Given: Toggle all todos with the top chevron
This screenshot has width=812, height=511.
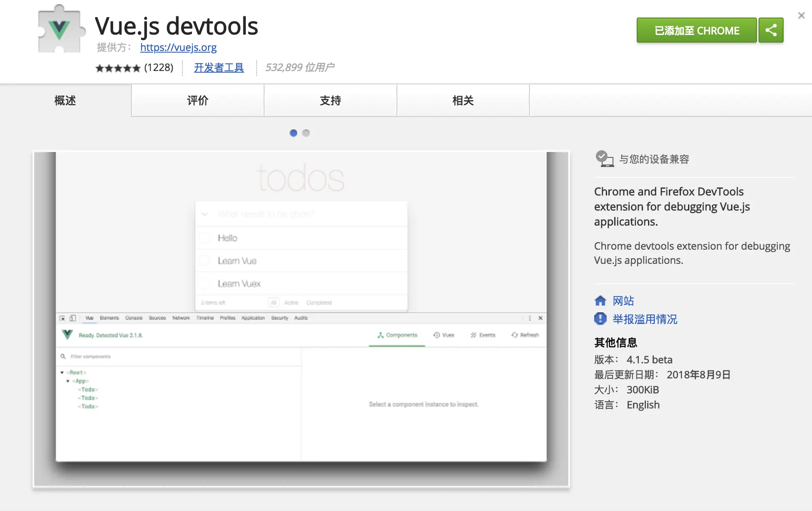Looking at the screenshot, I should tap(204, 213).
